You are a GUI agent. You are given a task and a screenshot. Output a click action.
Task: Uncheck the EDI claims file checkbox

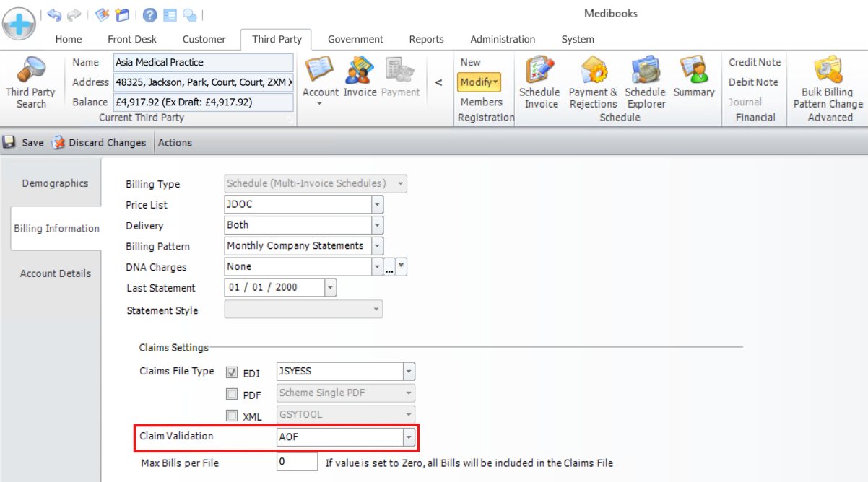coord(232,373)
